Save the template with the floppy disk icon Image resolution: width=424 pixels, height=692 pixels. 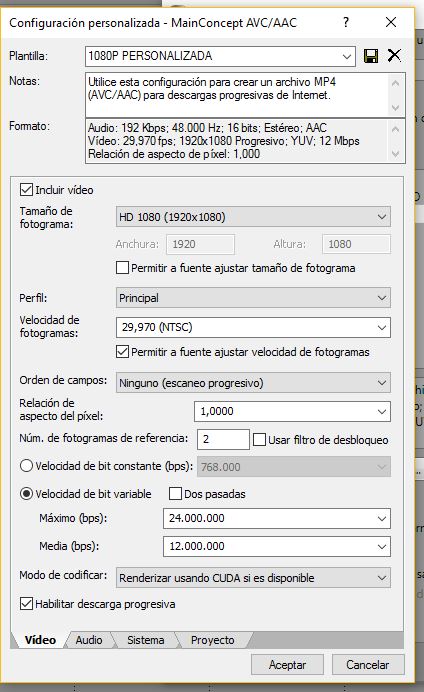(x=371, y=56)
